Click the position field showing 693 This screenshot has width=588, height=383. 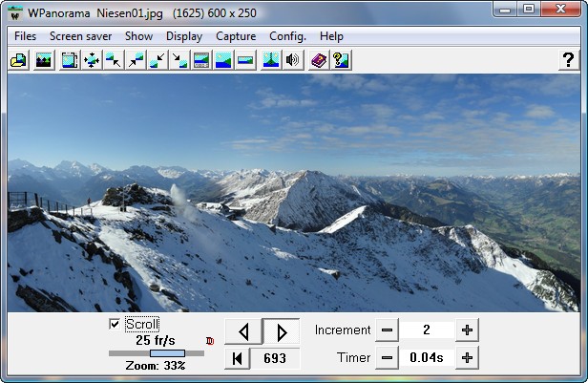(x=275, y=358)
